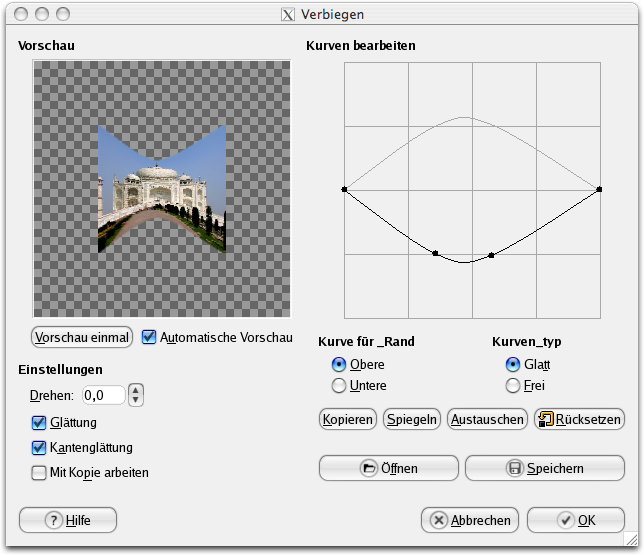Toggle the Automatische Vorschau checkbox
Screen dimensions: 644x555
pos(150,337)
